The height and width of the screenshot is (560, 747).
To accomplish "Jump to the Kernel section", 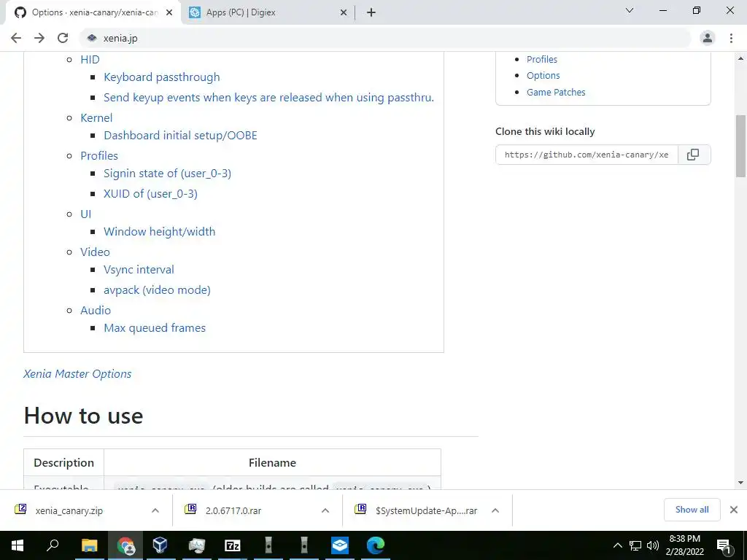I will tap(96, 118).
